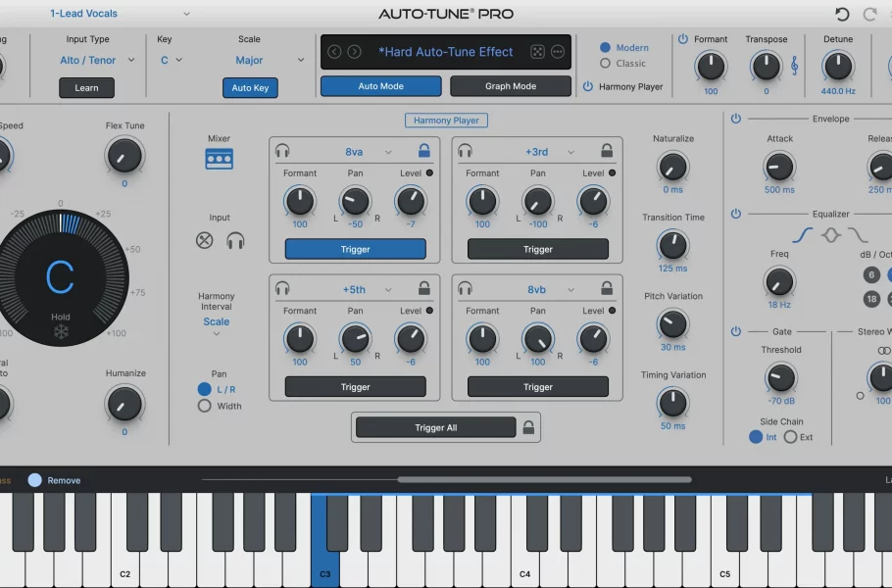Click the Input mute crossed-circle icon
Image resolution: width=892 pixels, height=588 pixels.
tap(204, 240)
